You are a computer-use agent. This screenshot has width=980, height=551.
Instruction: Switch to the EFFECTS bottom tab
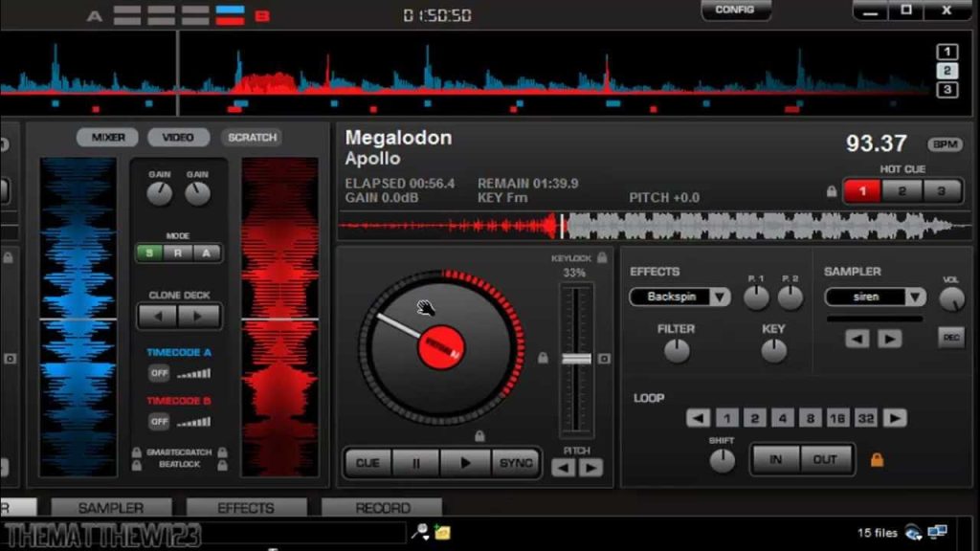(246, 508)
